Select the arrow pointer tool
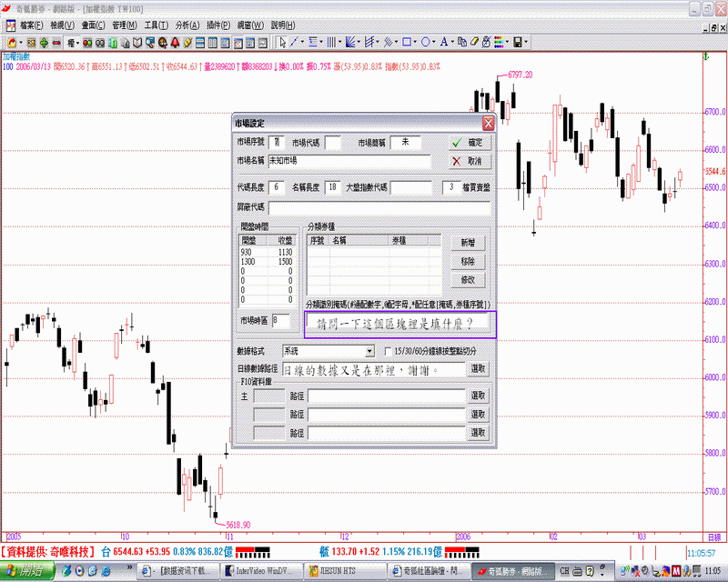Image resolution: width=728 pixels, height=582 pixels. pos(283,42)
